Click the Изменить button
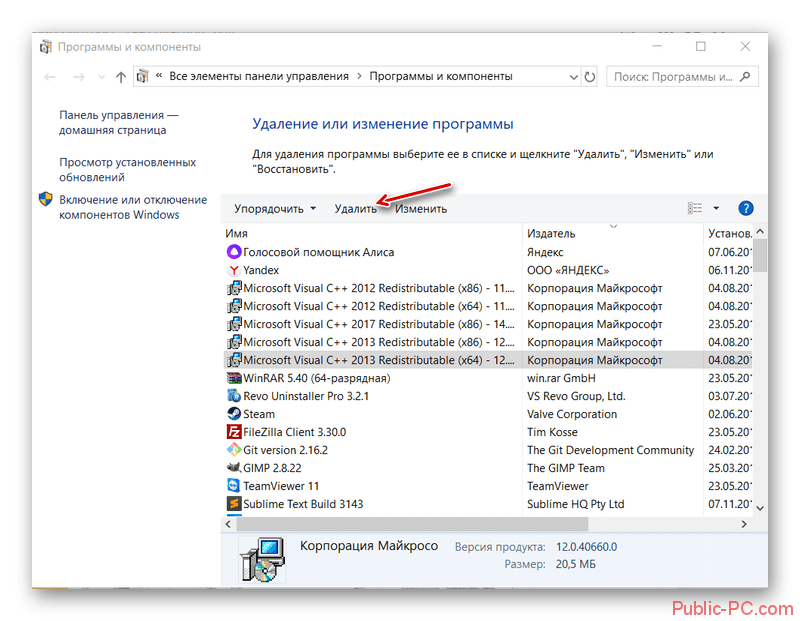The height and width of the screenshot is (621, 800). 421,209
